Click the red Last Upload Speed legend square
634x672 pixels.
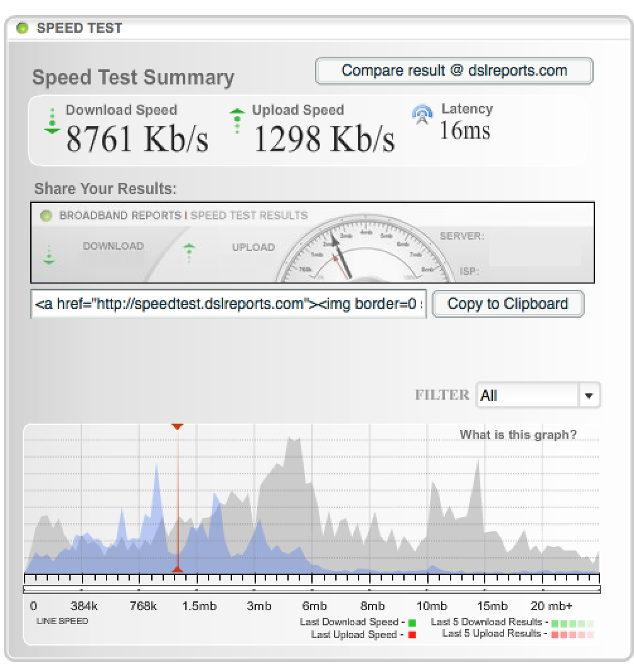[x=412, y=635]
